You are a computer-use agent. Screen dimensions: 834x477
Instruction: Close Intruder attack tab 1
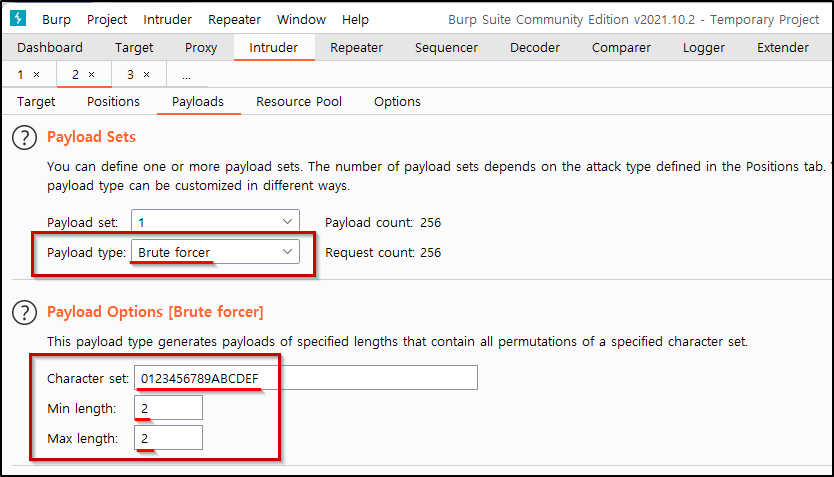pos(36,74)
